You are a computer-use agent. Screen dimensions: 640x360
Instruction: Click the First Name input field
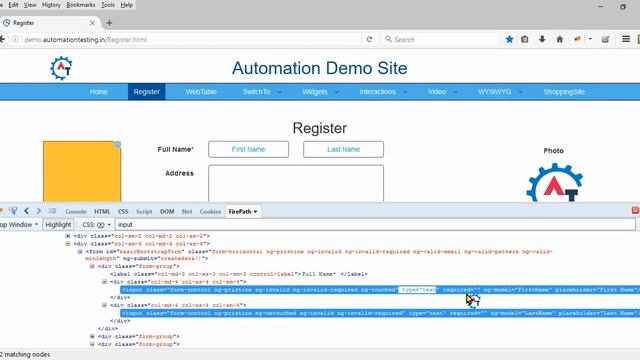click(x=248, y=149)
